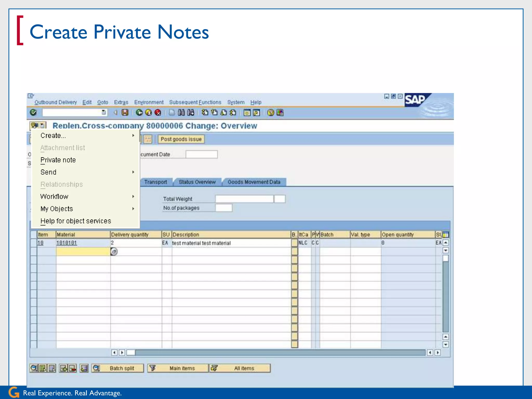Click the Generate Shortcut icon
This screenshot has width=532, height=399.
[x=256, y=113]
